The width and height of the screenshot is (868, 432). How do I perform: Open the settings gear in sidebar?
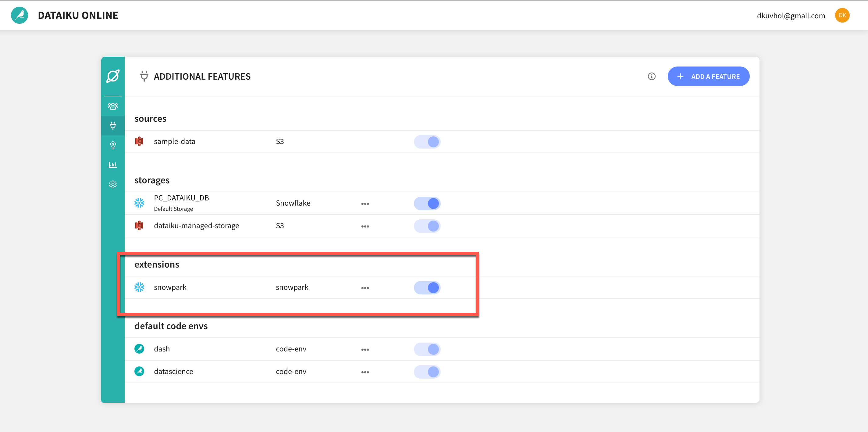click(112, 185)
